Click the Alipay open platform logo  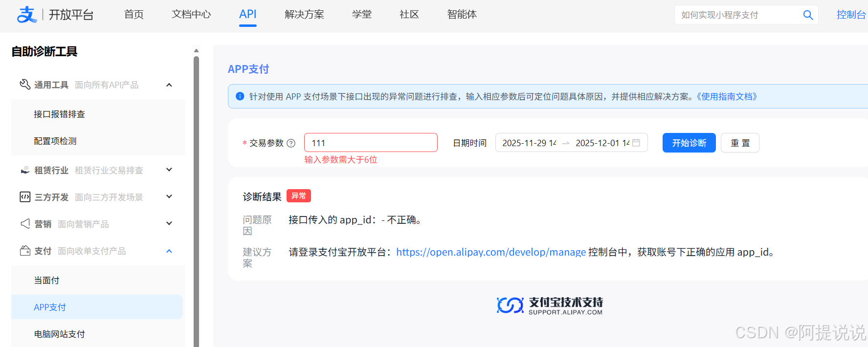pos(55,15)
